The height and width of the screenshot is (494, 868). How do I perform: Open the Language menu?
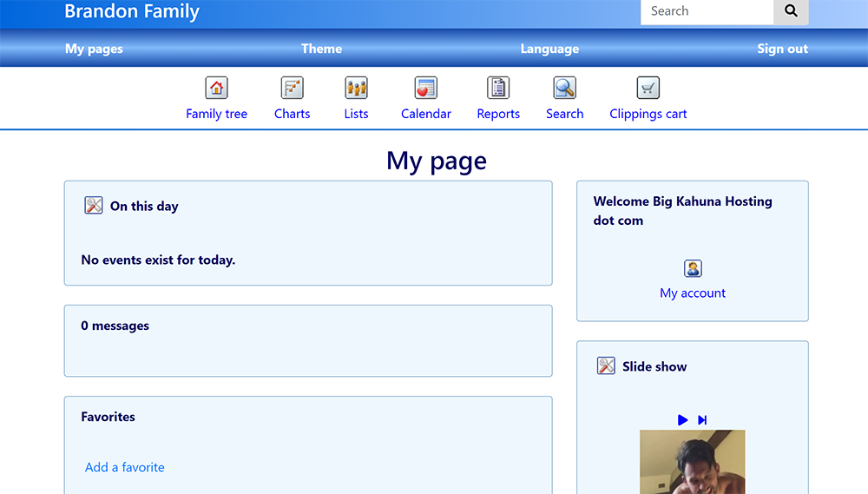click(549, 49)
